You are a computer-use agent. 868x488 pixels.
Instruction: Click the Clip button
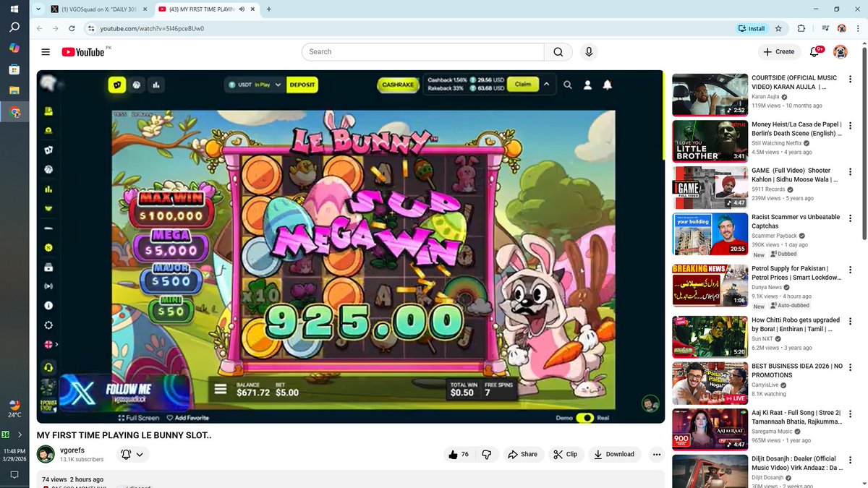coord(565,454)
